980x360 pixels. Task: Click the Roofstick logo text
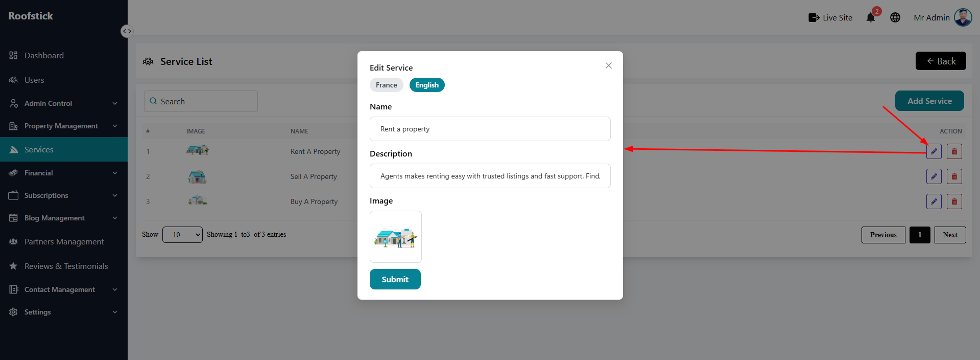(31, 16)
